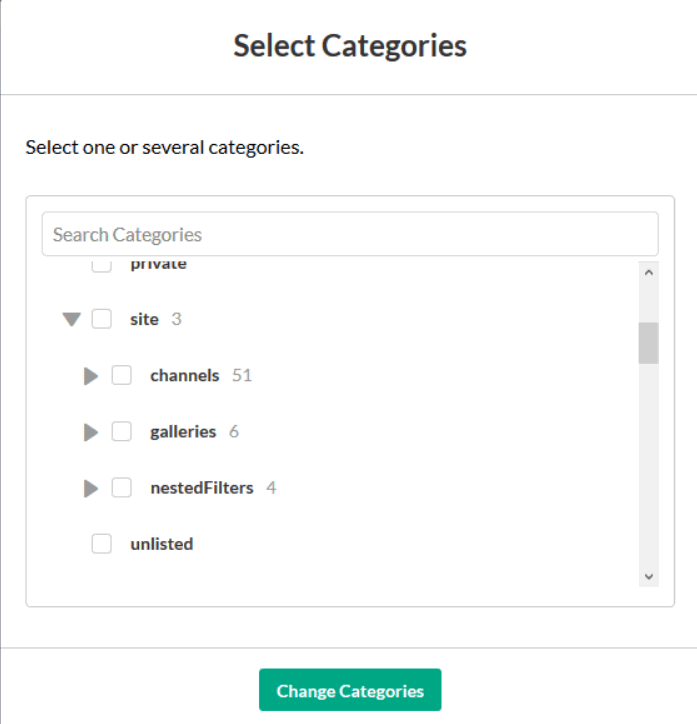Click the channels category name
697x724 pixels.
pyautogui.click(x=184, y=376)
